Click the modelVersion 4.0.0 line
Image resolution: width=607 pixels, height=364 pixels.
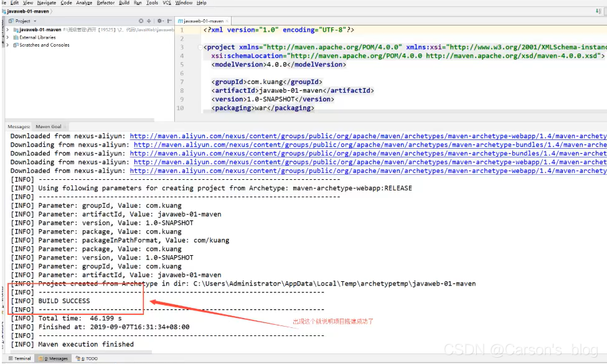279,65
